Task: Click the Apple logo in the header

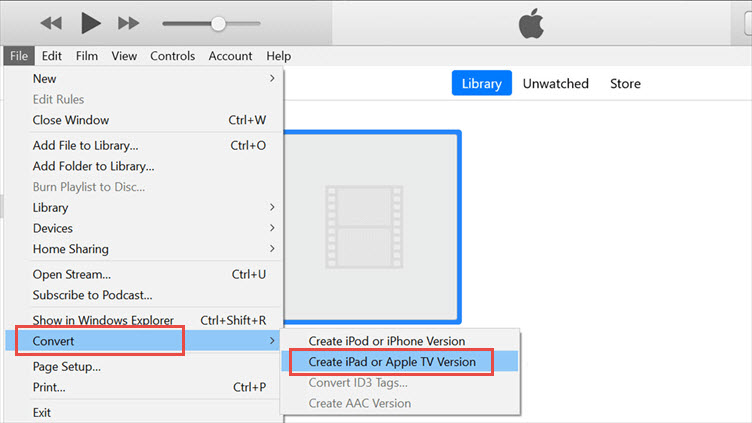Action: click(529, 23)
